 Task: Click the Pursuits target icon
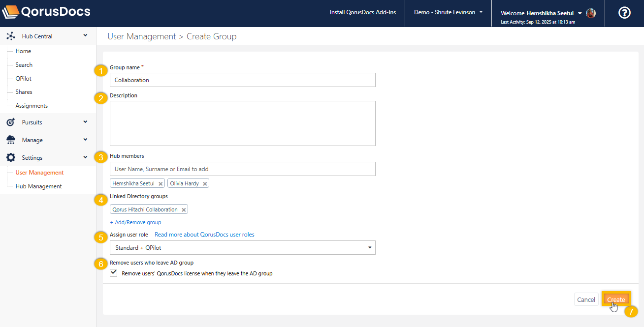[x=11, y=122]
